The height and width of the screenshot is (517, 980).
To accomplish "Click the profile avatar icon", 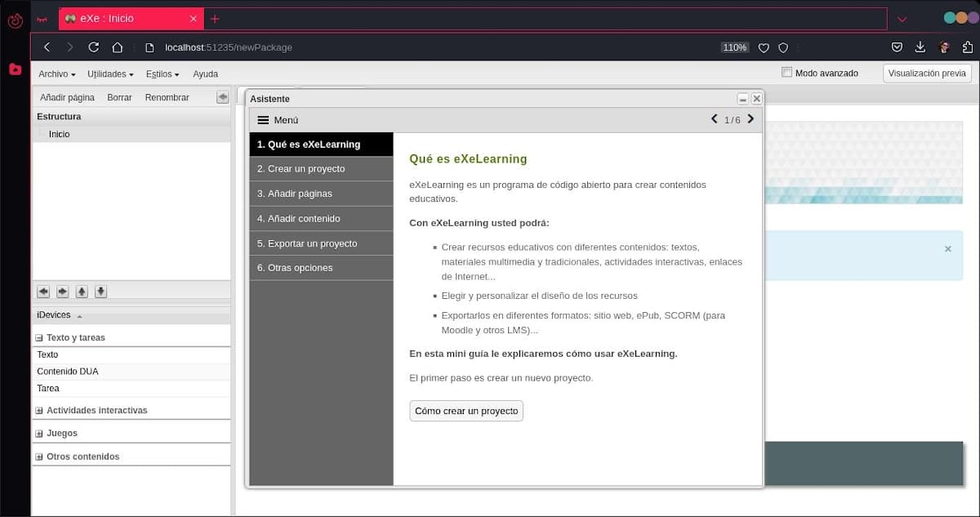I will pos(944,47).
